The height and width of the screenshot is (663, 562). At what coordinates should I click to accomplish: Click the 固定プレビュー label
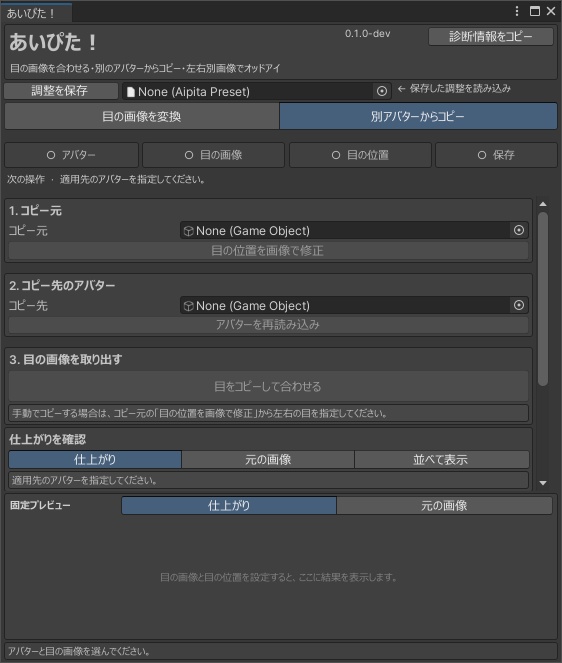[41, 505]
